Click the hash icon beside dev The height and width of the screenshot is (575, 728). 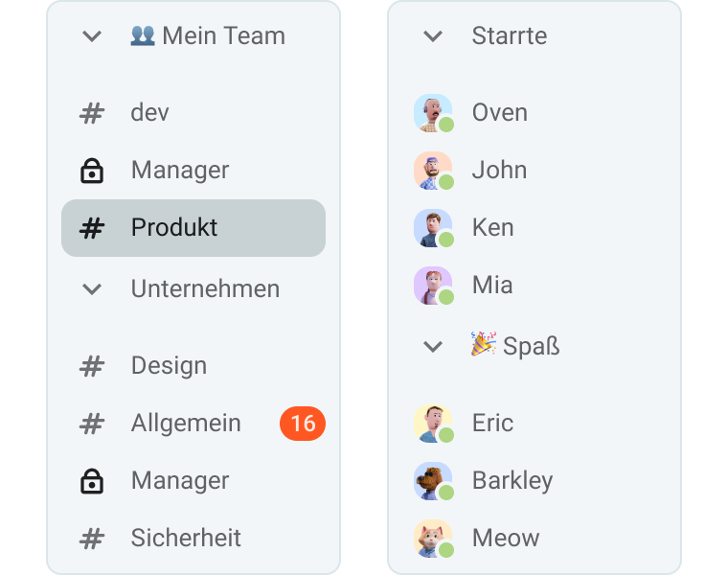92,113
